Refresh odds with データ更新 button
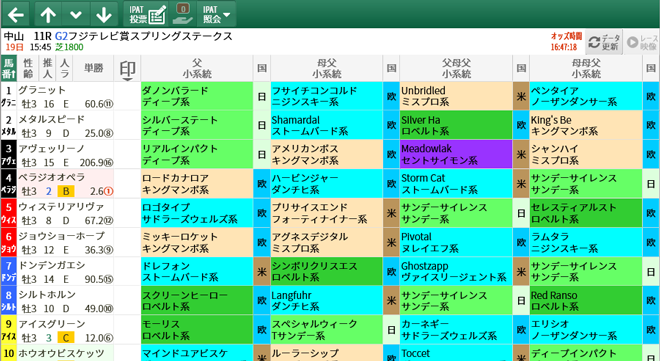This screenshot has height=361, width=660. click(x=604, y=42)
